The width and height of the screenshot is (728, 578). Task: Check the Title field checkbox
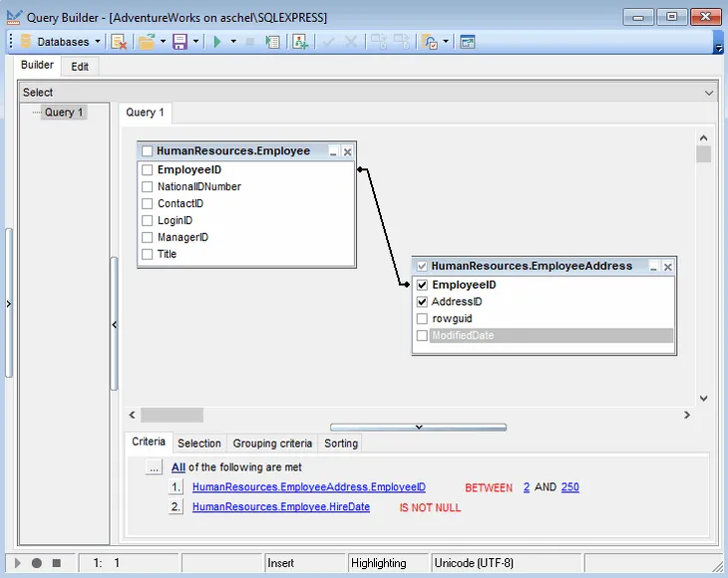click(x=147, y=254)
